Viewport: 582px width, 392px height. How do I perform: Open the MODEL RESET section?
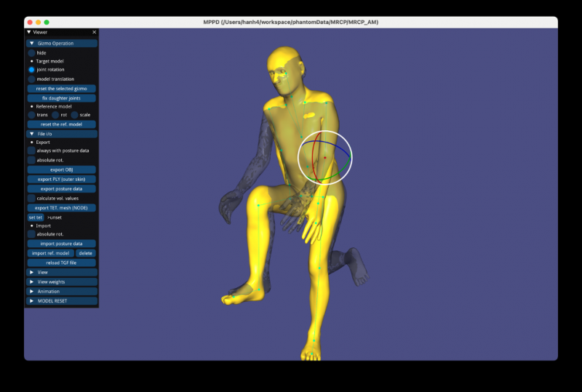32,300
